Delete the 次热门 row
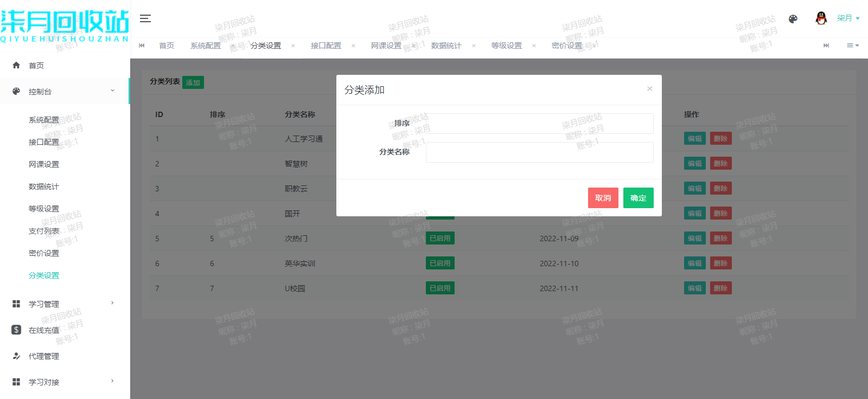Screen dimensions: 868x399 point(721,238)
